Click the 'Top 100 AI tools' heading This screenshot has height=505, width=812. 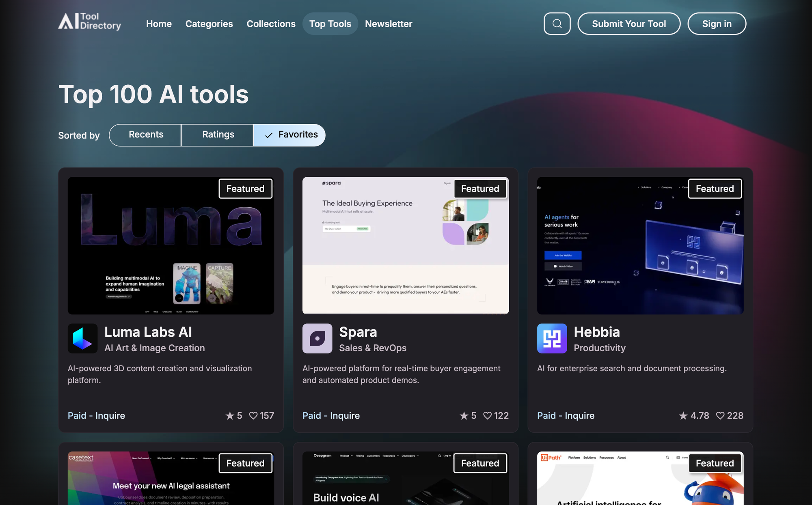coord(153,95)
